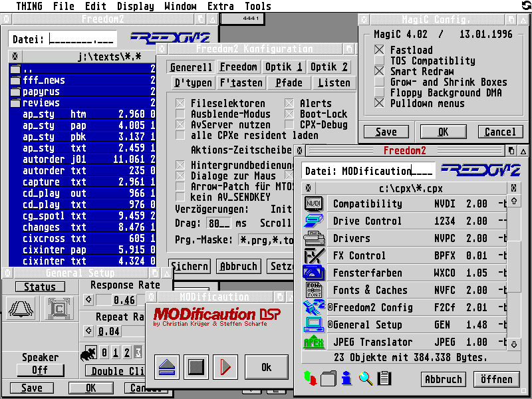Click Ok in MODificaution window
Viewport: 532px width, 399px height.
click(x=267, y=367)
